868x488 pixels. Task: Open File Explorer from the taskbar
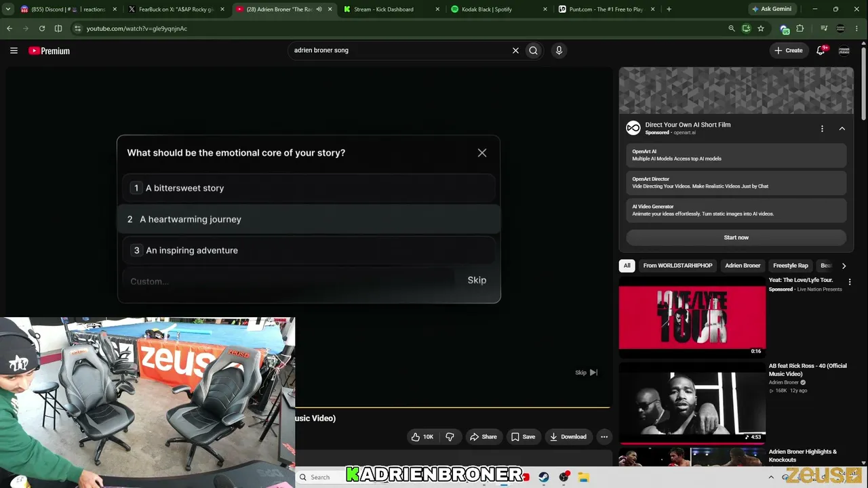pyautogui.click(x=583, y=477)
